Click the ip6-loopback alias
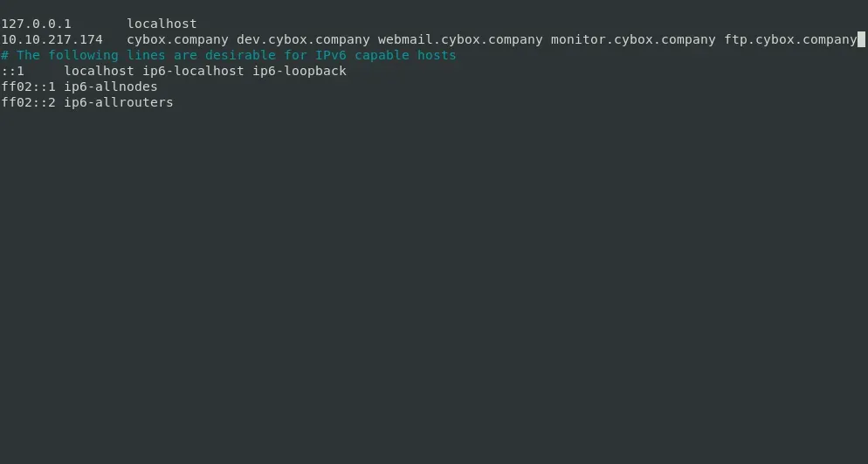 point(299,71)
